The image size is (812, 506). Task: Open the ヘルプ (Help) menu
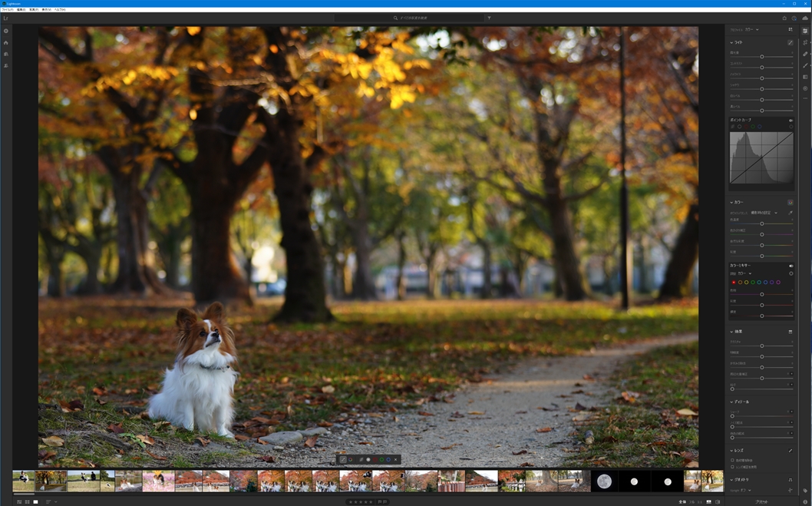[60, 9]
